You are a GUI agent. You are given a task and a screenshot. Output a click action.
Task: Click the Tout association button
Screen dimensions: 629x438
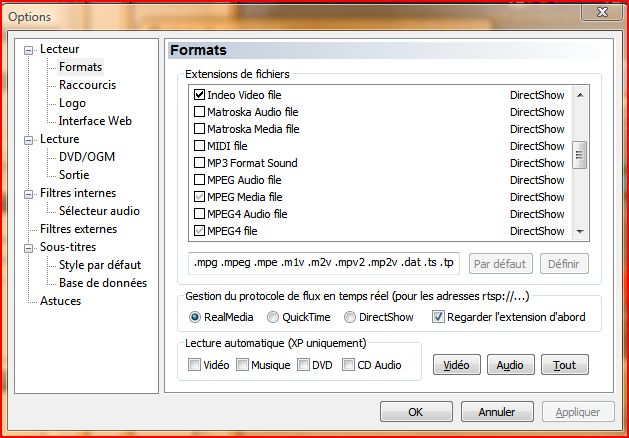(564, 365)
